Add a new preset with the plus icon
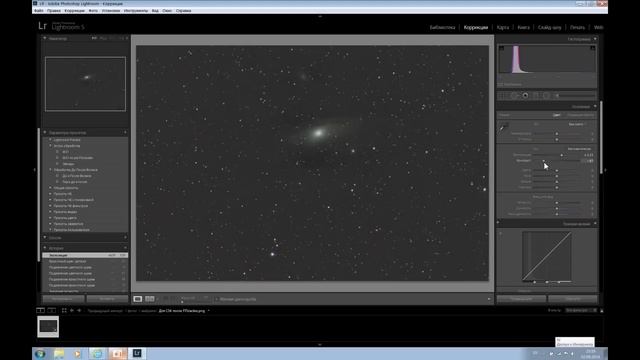 (125, 133)
